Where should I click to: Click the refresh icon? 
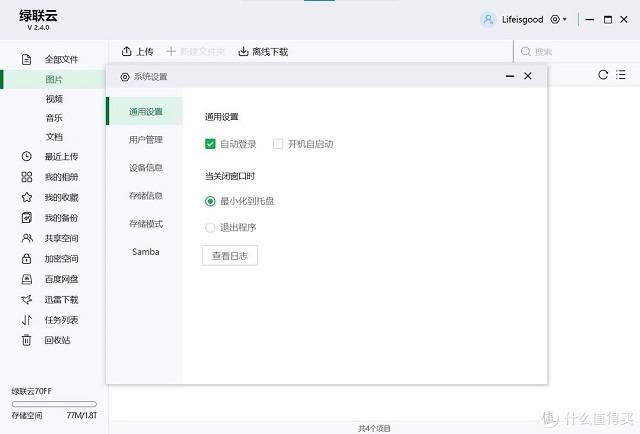point(603,75)
